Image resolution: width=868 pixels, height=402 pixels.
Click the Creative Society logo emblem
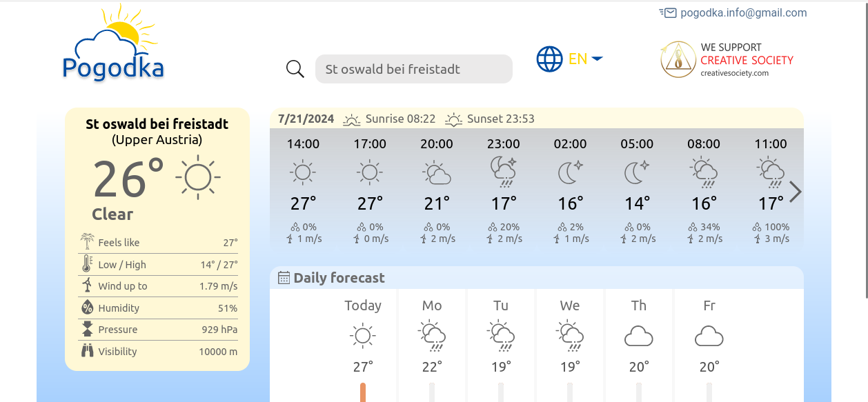678,60
